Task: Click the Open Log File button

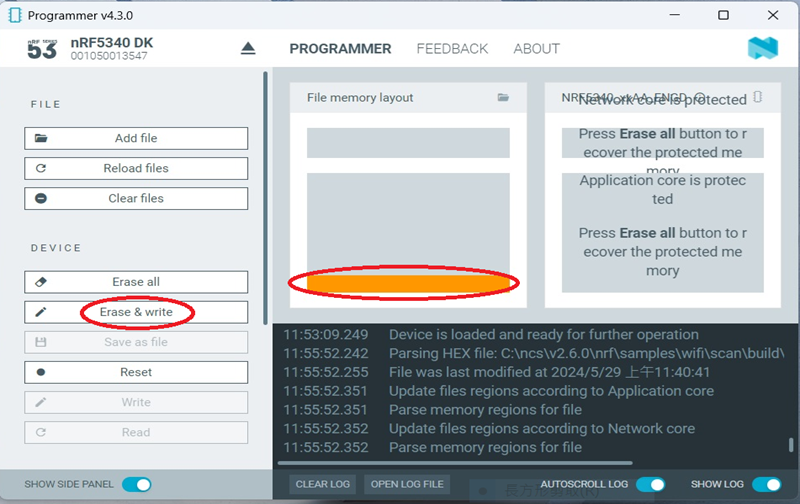Action: point(407,485)
